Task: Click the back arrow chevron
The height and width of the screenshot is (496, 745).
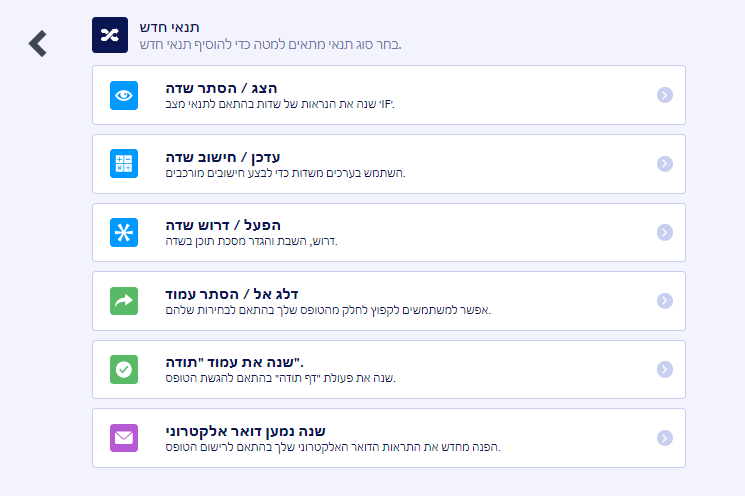Action: click(x=38, y=43)
